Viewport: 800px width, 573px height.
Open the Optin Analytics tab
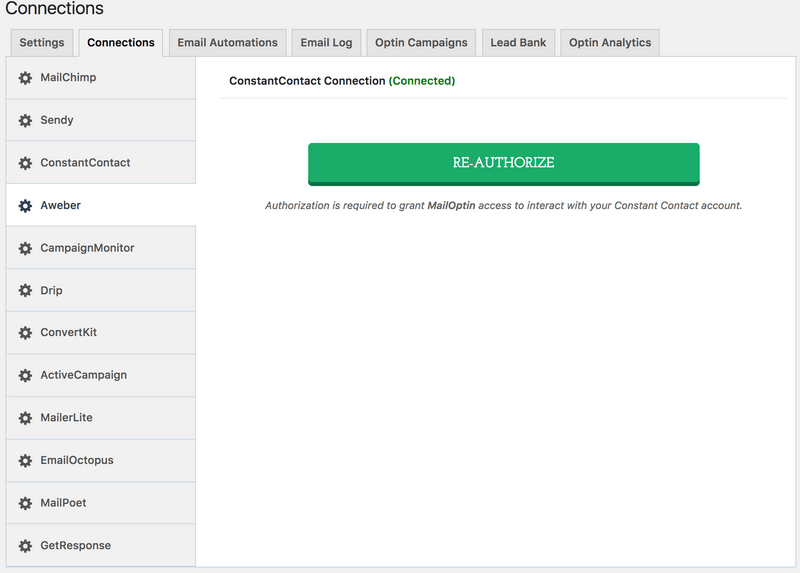point(610,43)
